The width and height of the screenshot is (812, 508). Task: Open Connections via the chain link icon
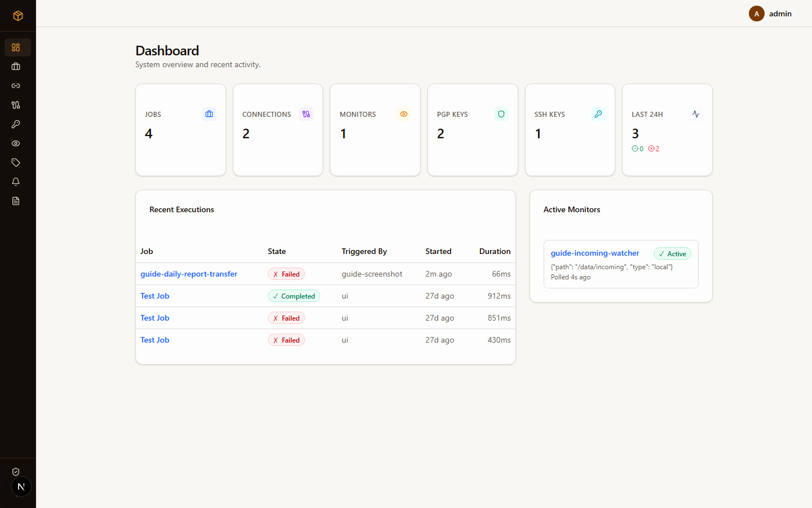tap(16, 86)
